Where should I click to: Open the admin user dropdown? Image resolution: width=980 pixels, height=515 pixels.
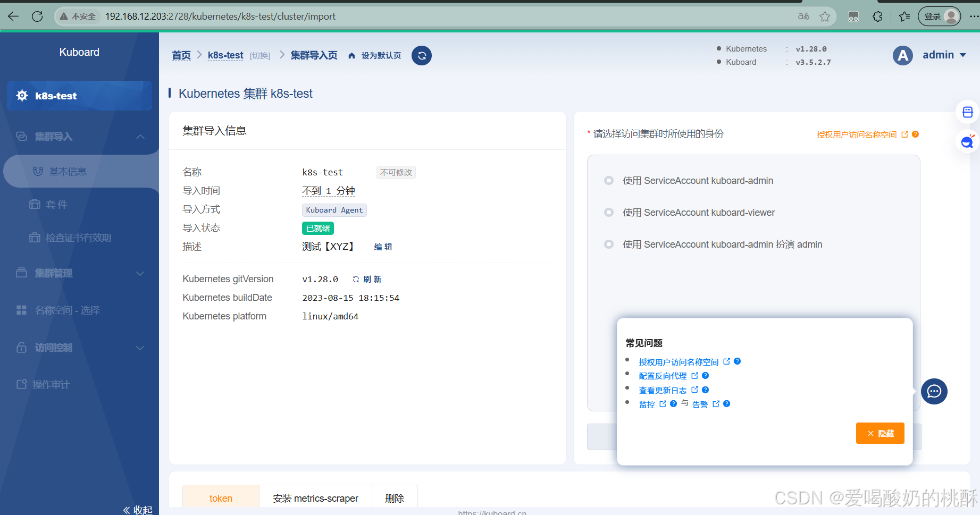[944, 55]
